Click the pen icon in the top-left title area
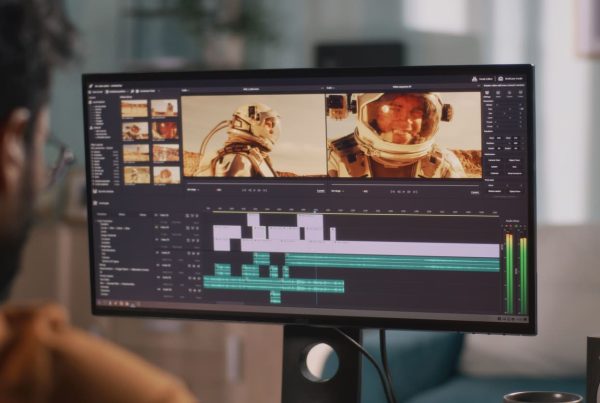600x403 pixels. click(91, 86)
